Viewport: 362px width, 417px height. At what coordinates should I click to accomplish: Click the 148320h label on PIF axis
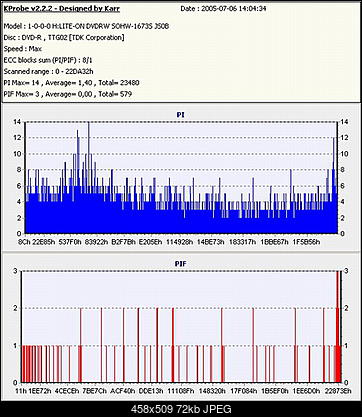pyautogui.click(x=212, y=391)
